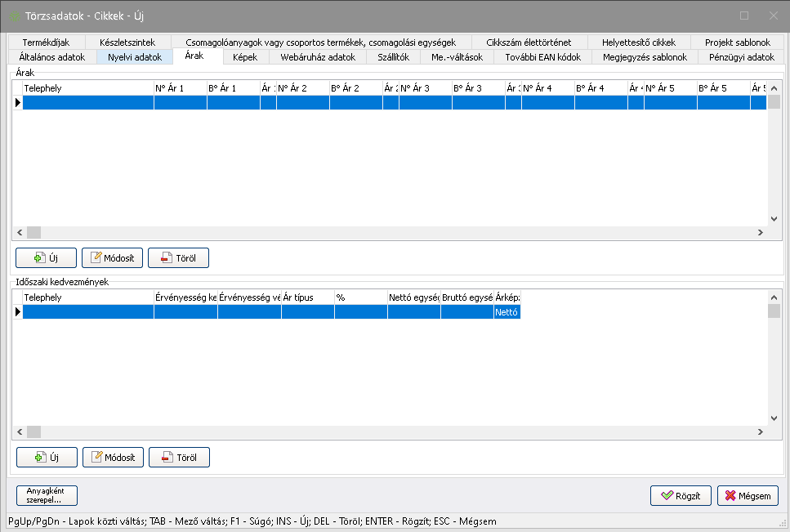This screenshot has width=790, height=532.
Task: Open the Nyelvi adatok tab
Action: tap(135, 57)
